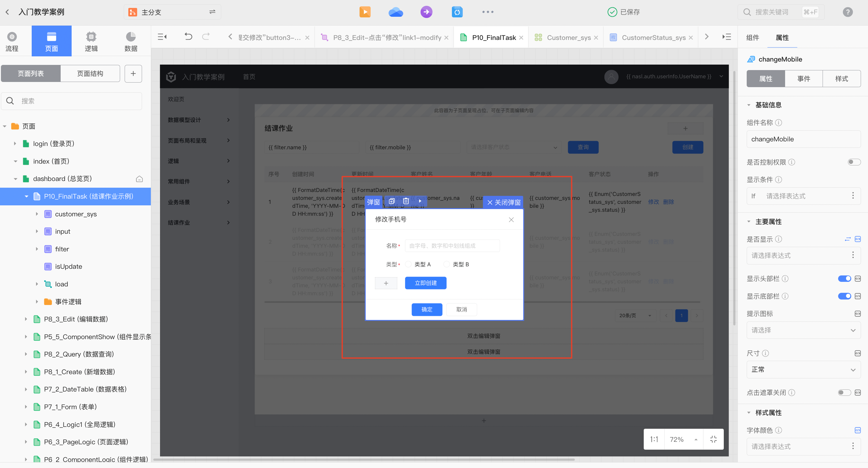Open the 提示图标 请选择 dropdown
The height and width of the screenshot is (468, 868).
click(803, 330)
